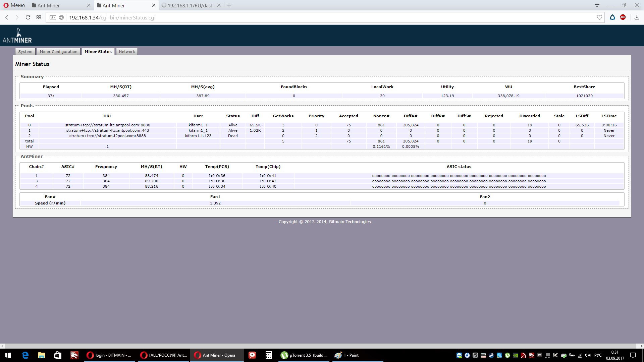Open a new tab with plus button

pos(229,5)
